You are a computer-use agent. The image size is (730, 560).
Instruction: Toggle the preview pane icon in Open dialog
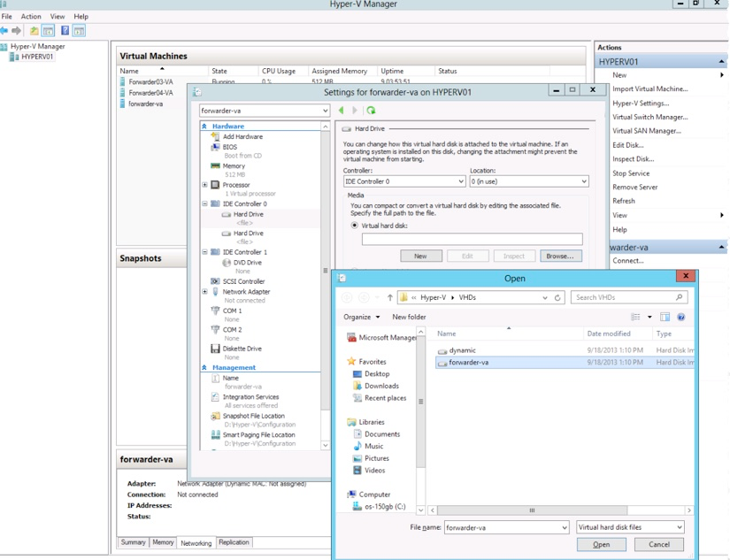point(665,317)
